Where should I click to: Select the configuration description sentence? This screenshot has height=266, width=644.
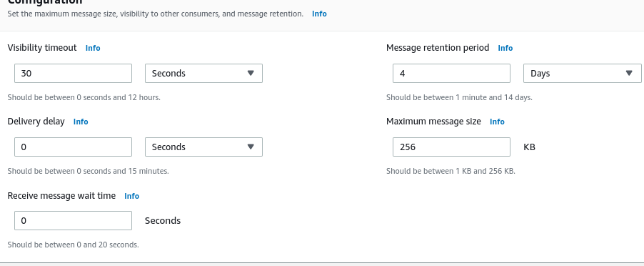tap(155, 14)
